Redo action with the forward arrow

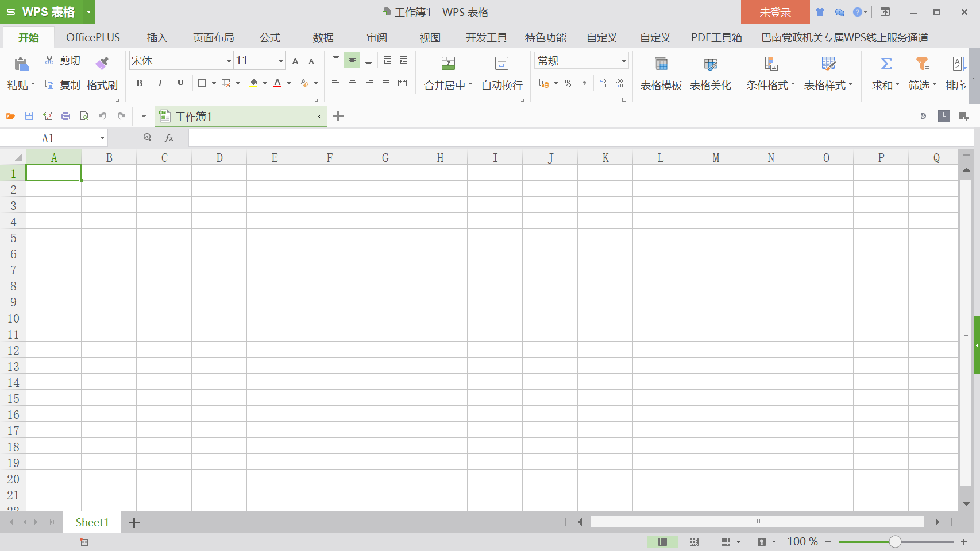[x=121, y=116]
